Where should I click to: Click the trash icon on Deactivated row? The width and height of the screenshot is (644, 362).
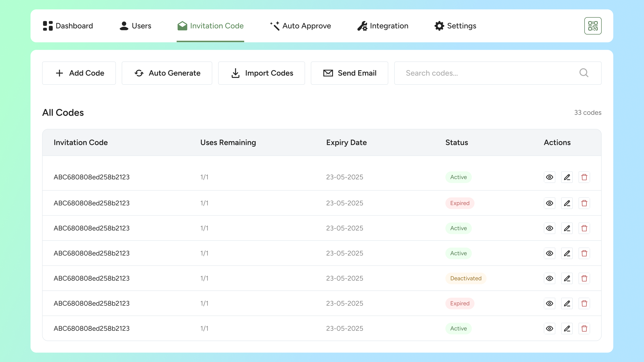[584, 278]
